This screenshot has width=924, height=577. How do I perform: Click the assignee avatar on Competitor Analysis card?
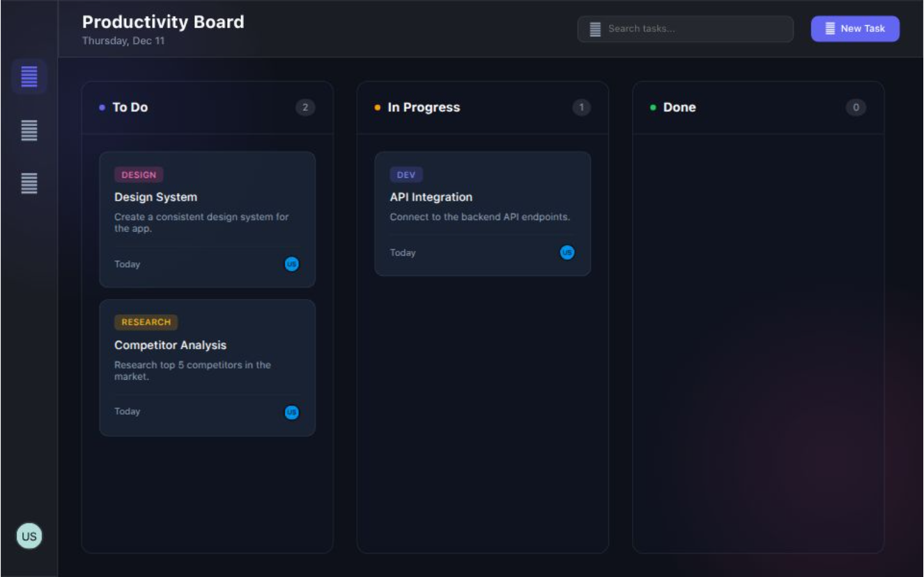[291, 412]
